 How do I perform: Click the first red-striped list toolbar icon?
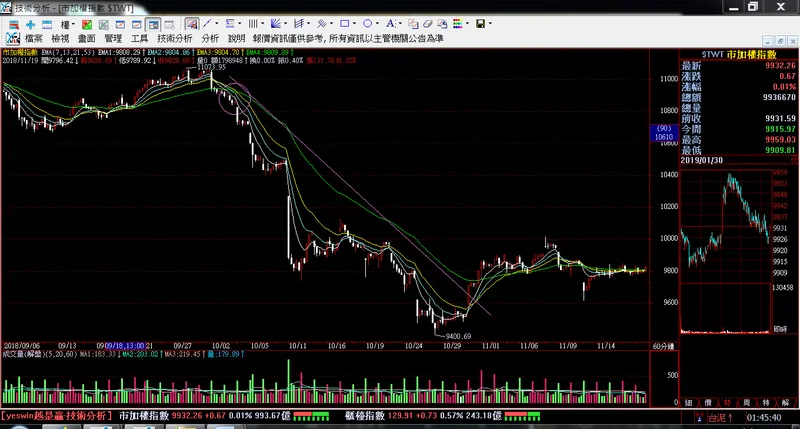coord(14,24)
